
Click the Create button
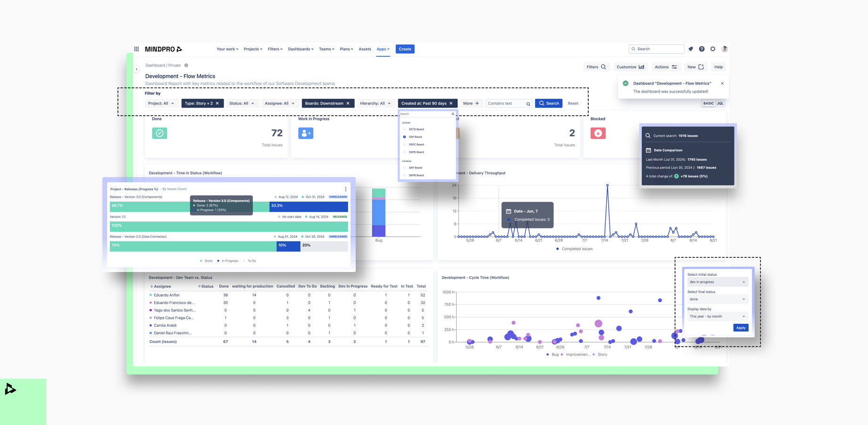(x=405, y=49)
